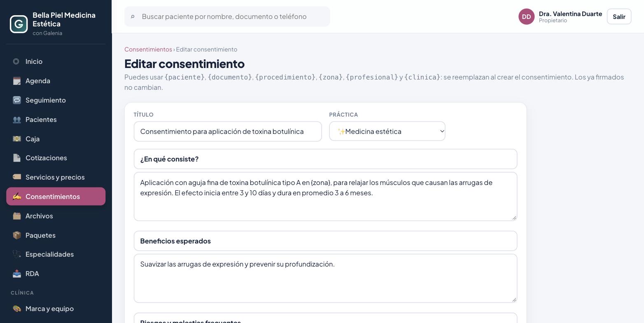Click the Especialidades stethoscope icon
The image size is (644, 323).
click(16, 254)
